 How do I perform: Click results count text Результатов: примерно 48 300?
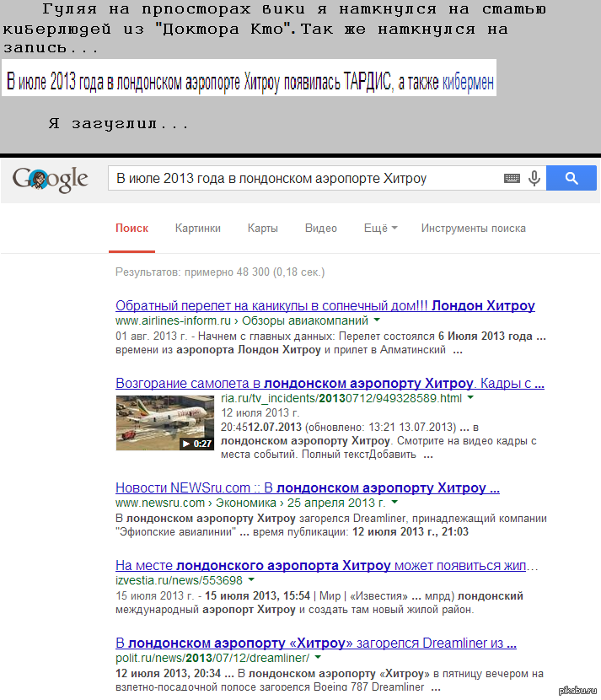[x=220, y=272]
